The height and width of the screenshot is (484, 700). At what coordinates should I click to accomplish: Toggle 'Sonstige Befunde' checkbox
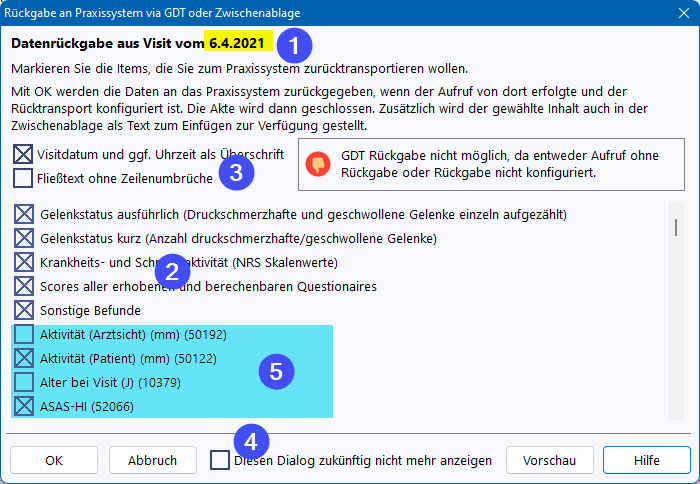tap(24, 310)
